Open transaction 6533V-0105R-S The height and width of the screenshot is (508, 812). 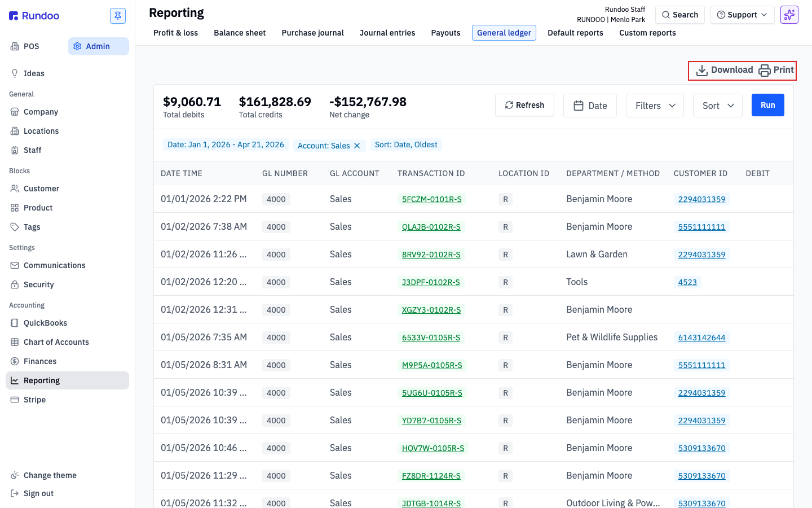[x=431, y=338]
